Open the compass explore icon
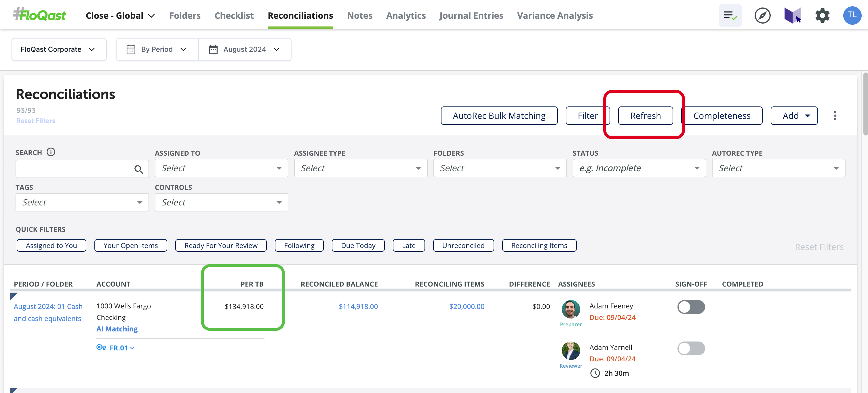 (x=762, y=16)
